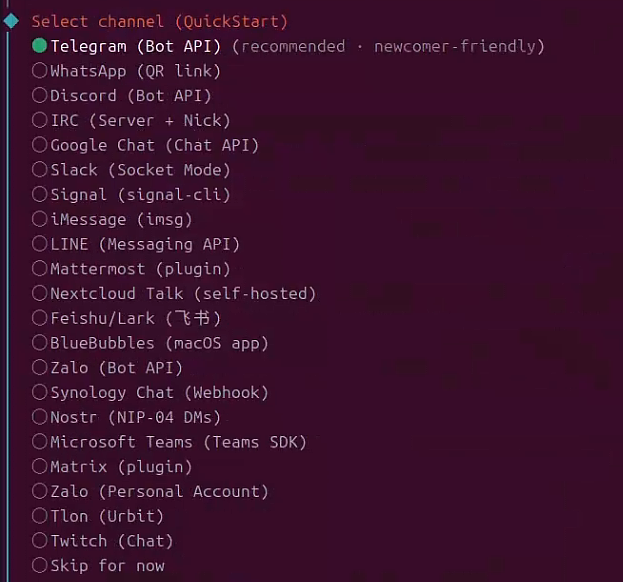
Task: Select Signal (signal-cli) channel option
Action: pos(40,194)
